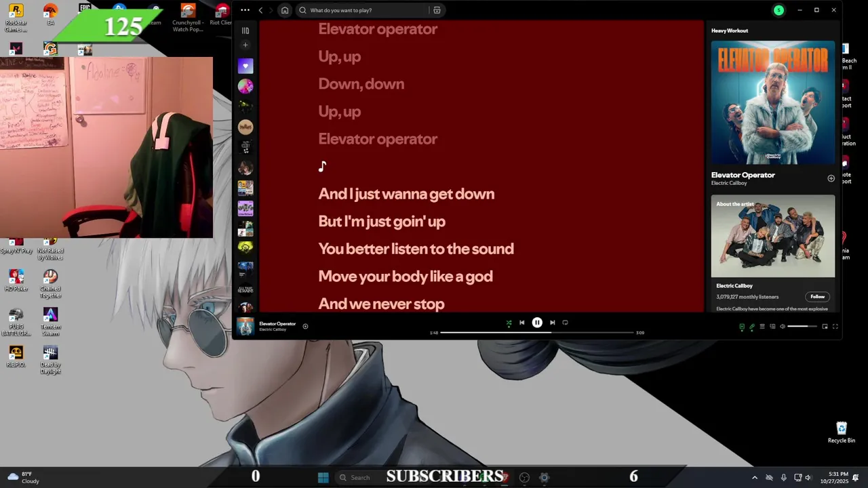Open the Browse icon in search bar
Image resolution: width=868 pixels, height=488 pixels.
[437, 10]
